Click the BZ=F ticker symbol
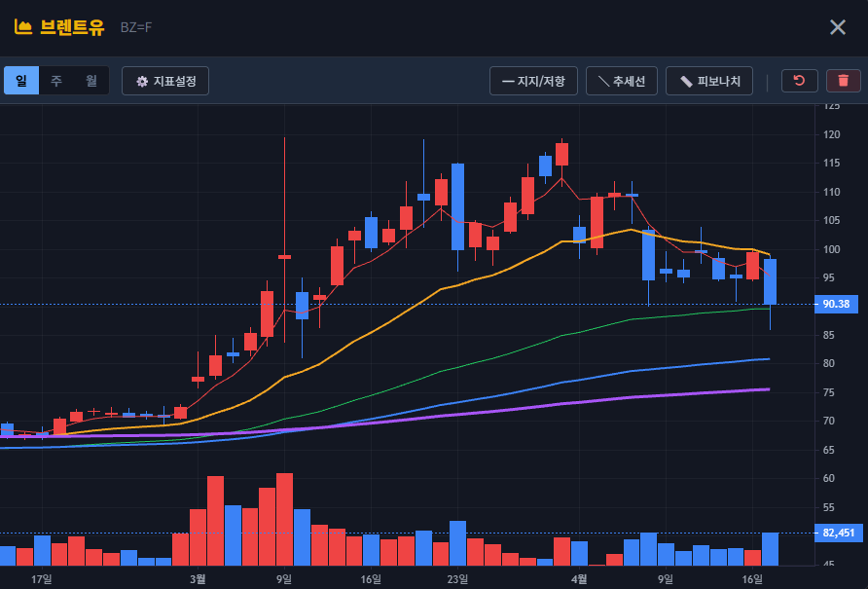The width and height of the screenshot is (868, 589). tap(136, 27)
